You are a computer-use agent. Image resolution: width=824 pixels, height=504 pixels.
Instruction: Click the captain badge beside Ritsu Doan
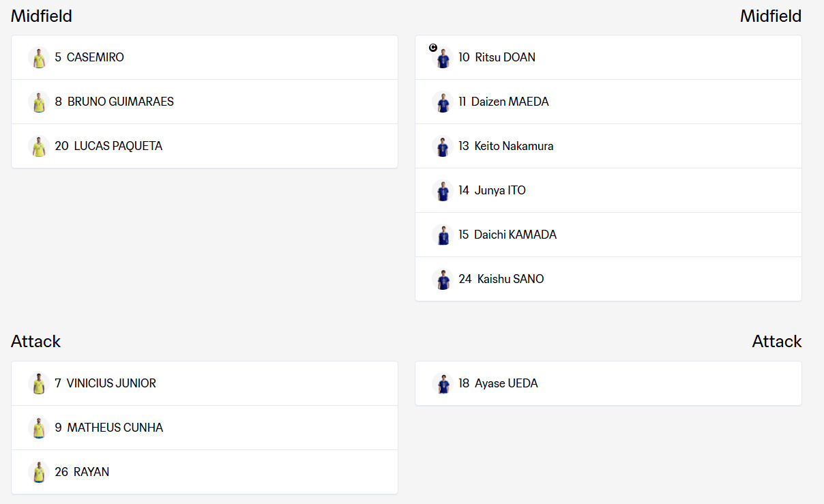[433, 47]
